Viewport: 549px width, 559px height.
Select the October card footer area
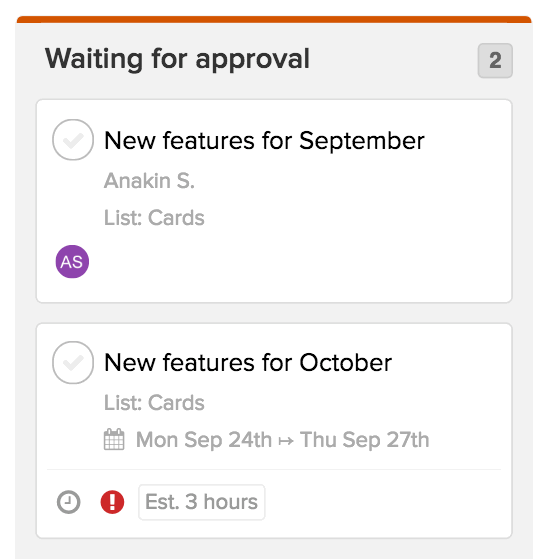274,502
